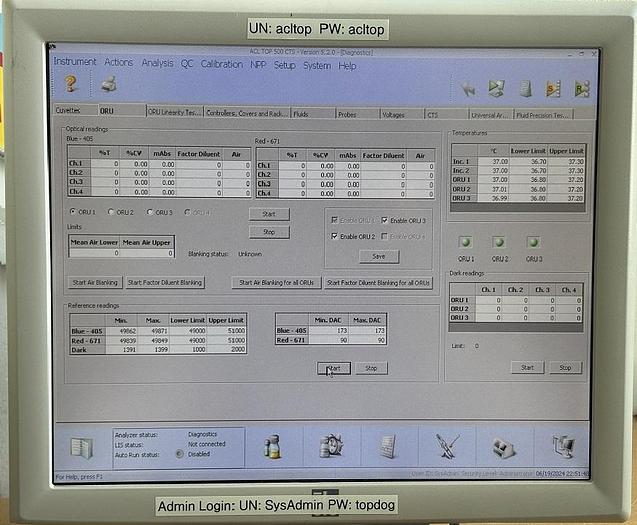
Task: Switch to the CTS tab
Action: pos(446,115)
